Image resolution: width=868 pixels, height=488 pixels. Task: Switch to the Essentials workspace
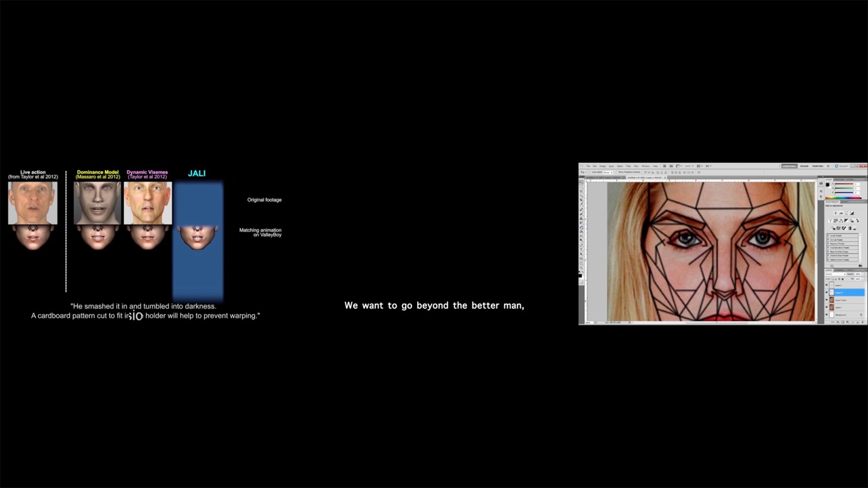[x=789, y=166]
